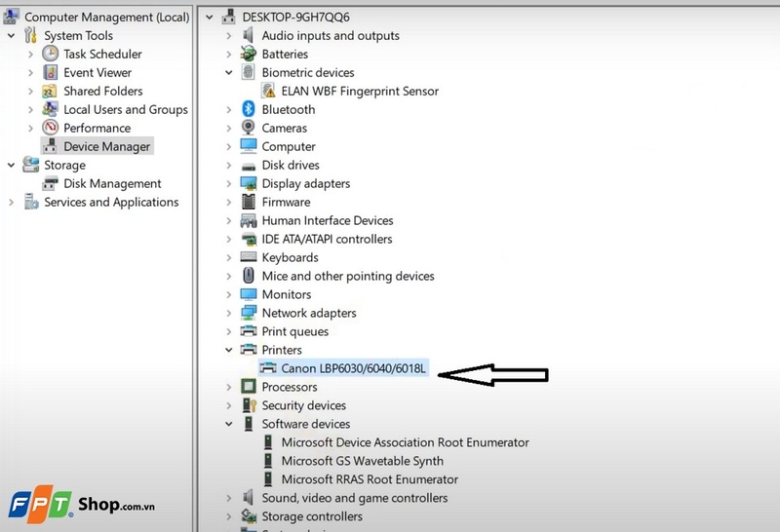Select Canon LBP6030/6040/6018L printer
The image size is (780, 532).
[x=353, y=368]
